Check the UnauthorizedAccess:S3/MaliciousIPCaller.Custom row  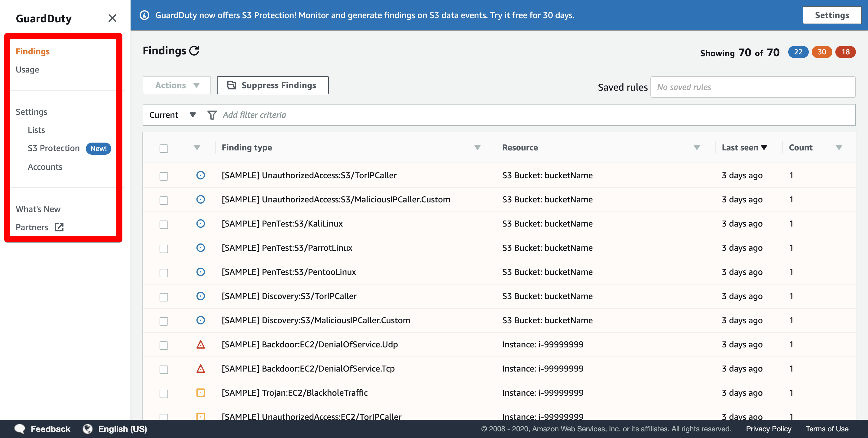pyautogui.click(x=164, y=200)
